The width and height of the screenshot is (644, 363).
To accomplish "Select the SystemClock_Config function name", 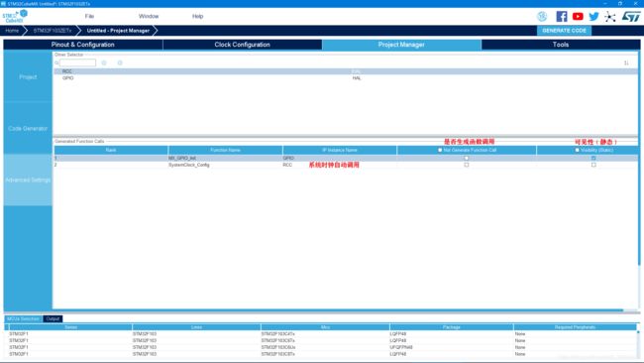I will (189, 165).
